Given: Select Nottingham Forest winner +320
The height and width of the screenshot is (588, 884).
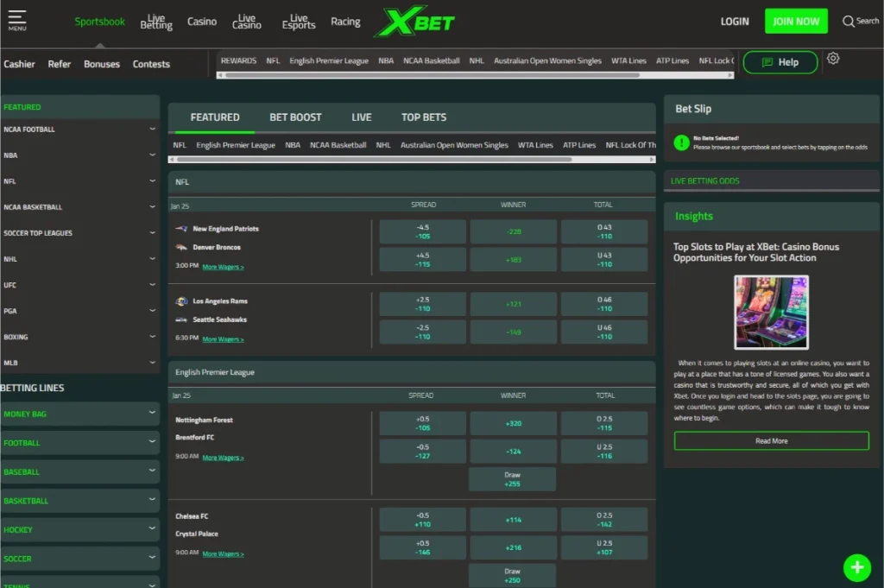Looking at the screenshot, I should [x=513, y=423].
